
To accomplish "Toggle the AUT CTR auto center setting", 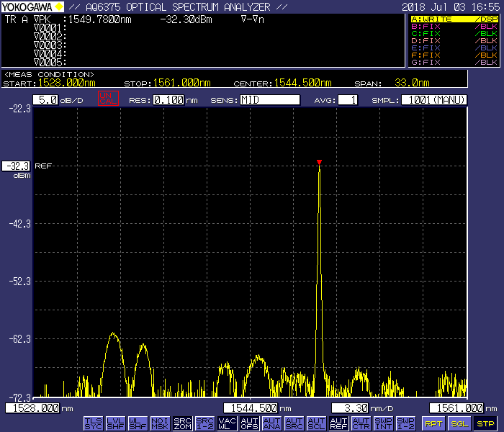I will click(x=361, y=423).
